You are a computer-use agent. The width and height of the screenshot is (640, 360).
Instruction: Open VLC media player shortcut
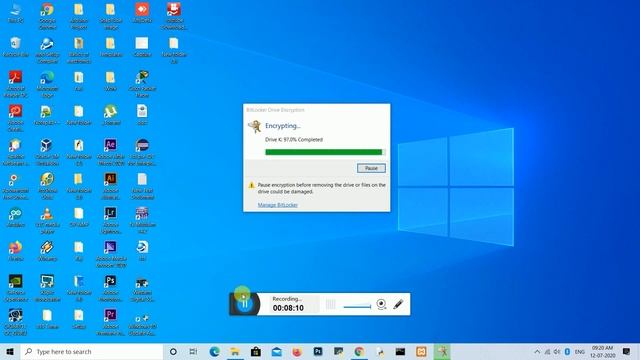[x=47, y=220]
